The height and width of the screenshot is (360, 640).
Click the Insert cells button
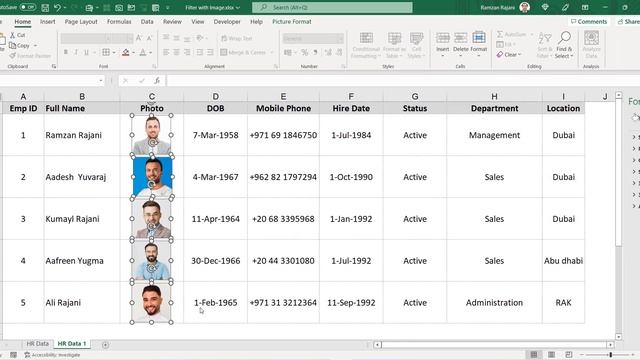point(442,44)
